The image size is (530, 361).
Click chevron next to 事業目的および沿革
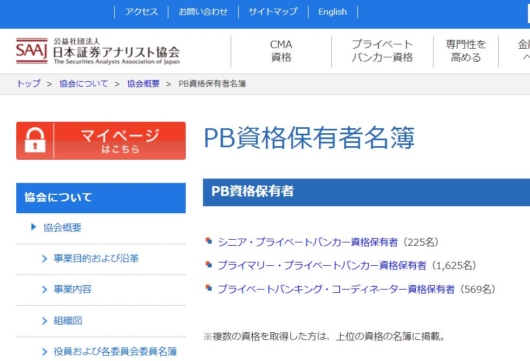pos(44,259)
